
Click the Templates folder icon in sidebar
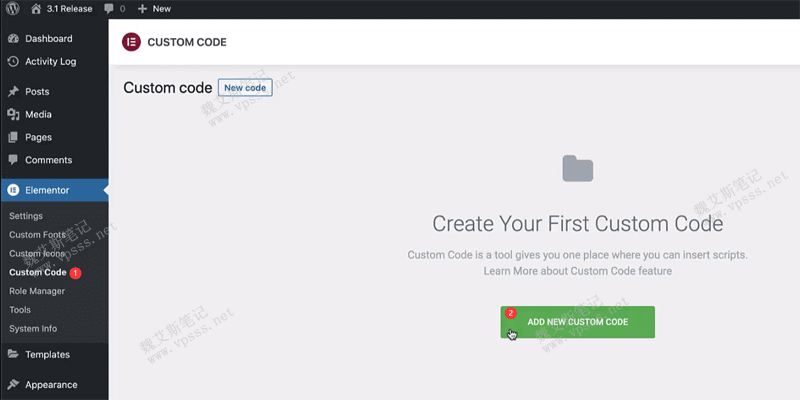[x=13, y=354]
